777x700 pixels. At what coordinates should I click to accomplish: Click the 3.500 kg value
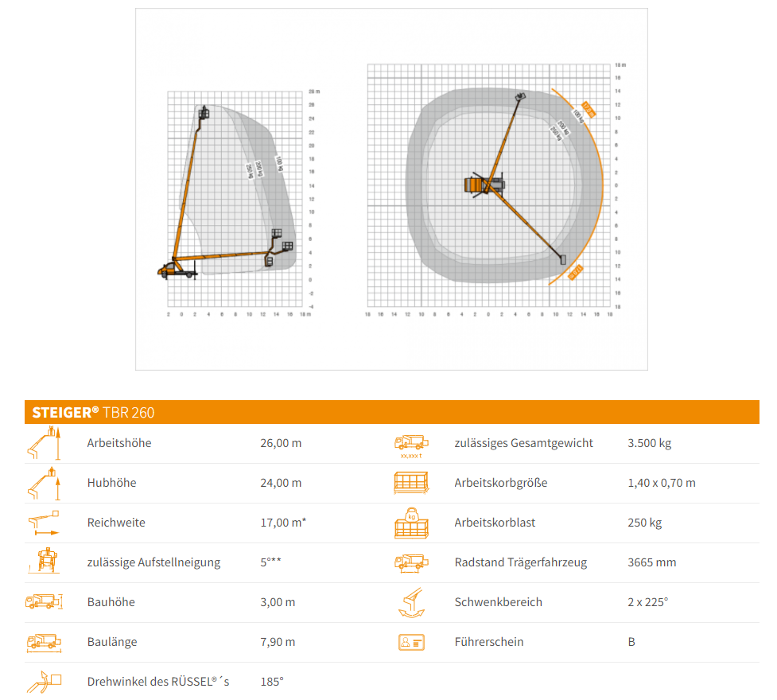click(650, 443)
